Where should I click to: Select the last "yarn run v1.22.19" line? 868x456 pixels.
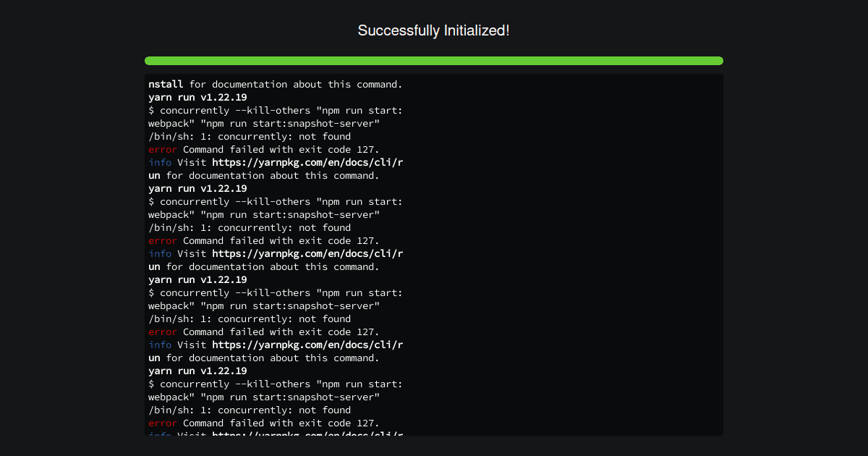tap(197, 371)
